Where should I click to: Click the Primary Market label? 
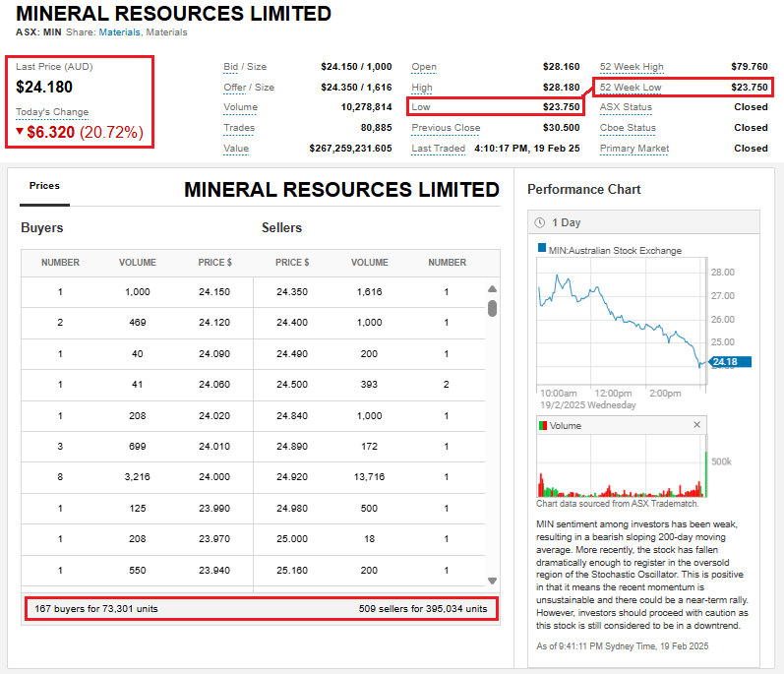click(x=634, y=149)
